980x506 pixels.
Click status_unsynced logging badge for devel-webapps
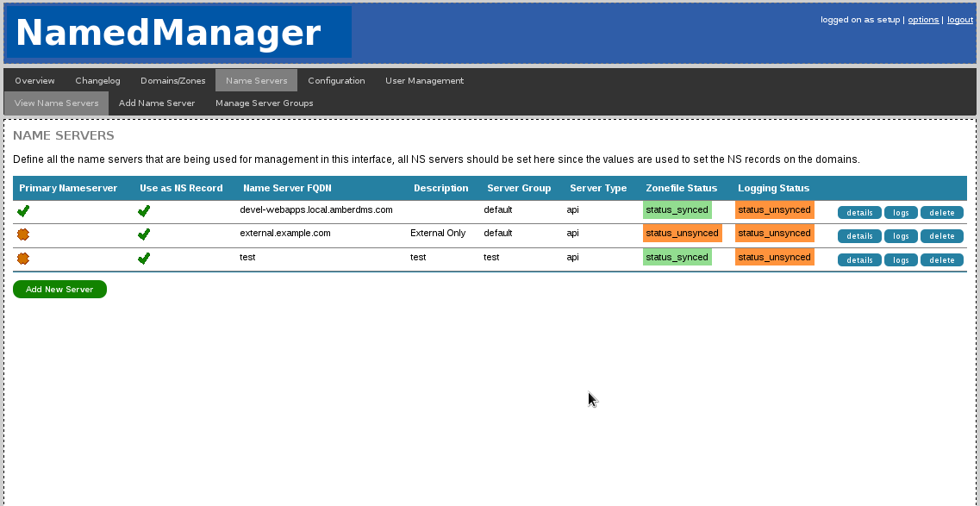(x=773, y=209)
